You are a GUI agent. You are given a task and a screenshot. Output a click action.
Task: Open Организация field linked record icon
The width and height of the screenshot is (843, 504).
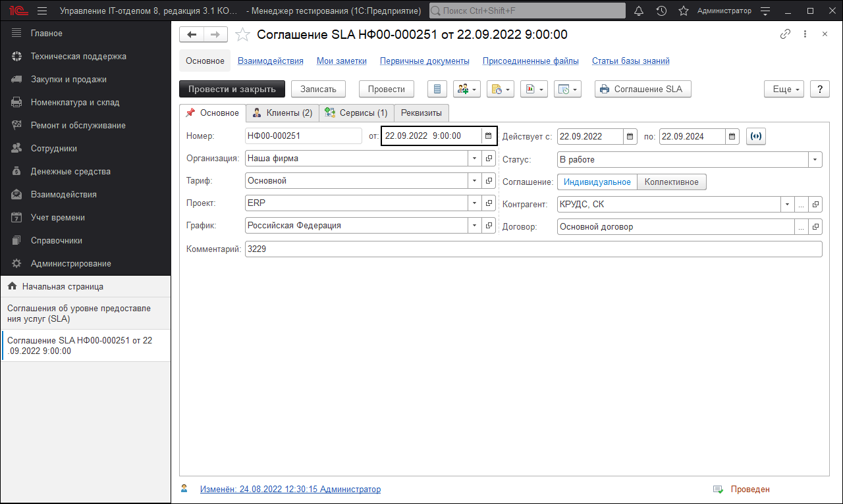(489, 159)
